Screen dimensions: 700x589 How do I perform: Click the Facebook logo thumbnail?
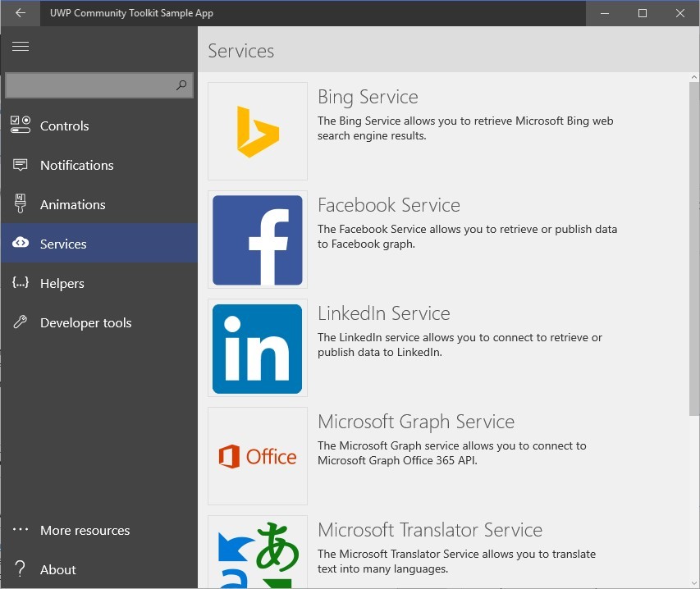click(x=258, y=240)
